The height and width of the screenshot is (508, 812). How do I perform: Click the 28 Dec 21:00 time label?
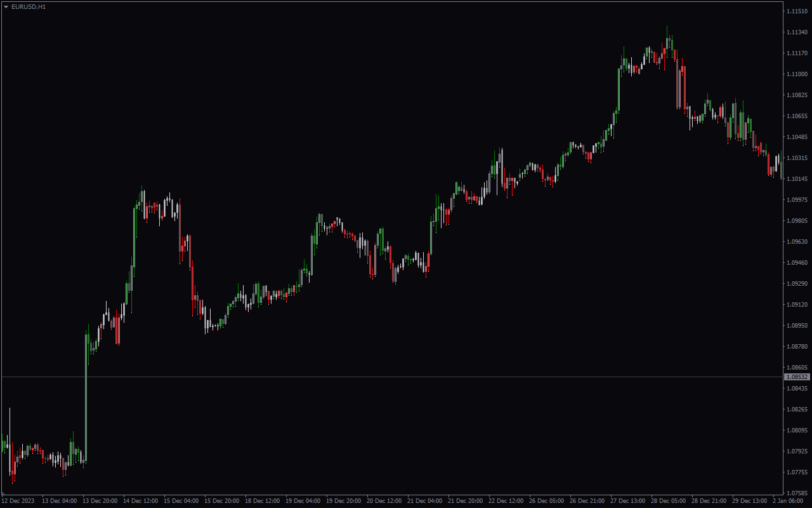click(709, 501)
